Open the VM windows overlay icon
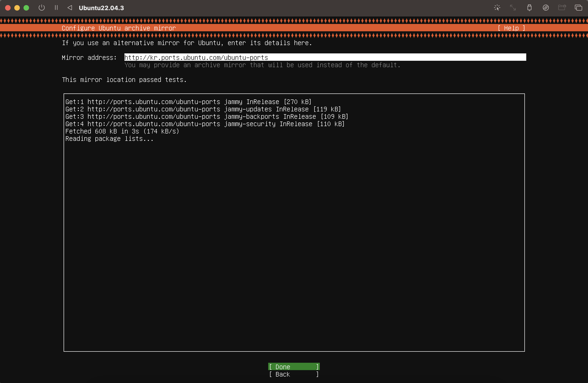The width and height of the screenshot is (588, 383). pos(578,8)
